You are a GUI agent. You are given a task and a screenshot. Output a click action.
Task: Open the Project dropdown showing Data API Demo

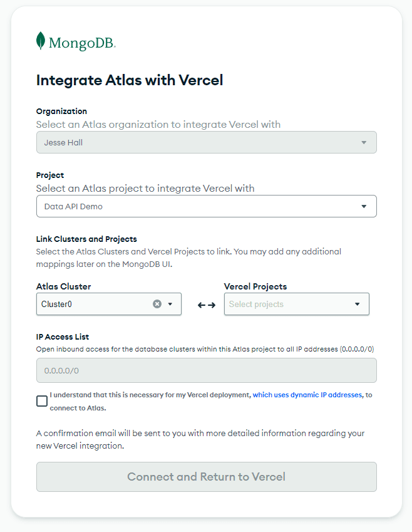point(200,207)
